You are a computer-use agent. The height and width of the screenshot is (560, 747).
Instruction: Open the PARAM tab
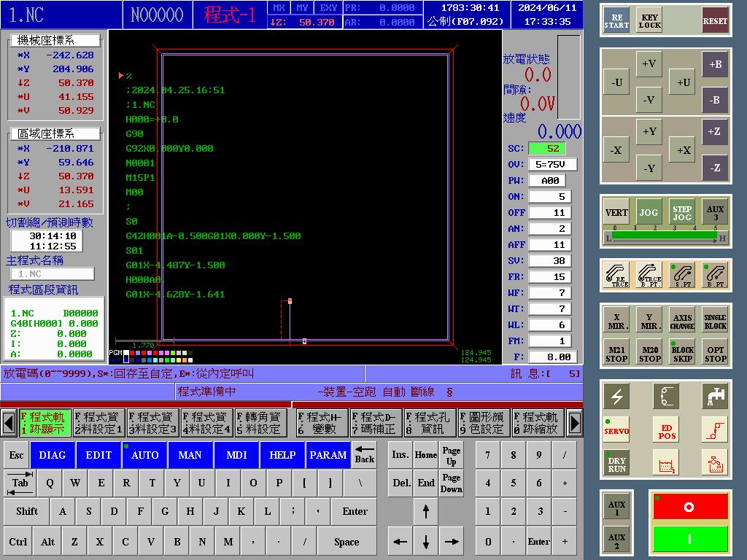coord(328,455)
